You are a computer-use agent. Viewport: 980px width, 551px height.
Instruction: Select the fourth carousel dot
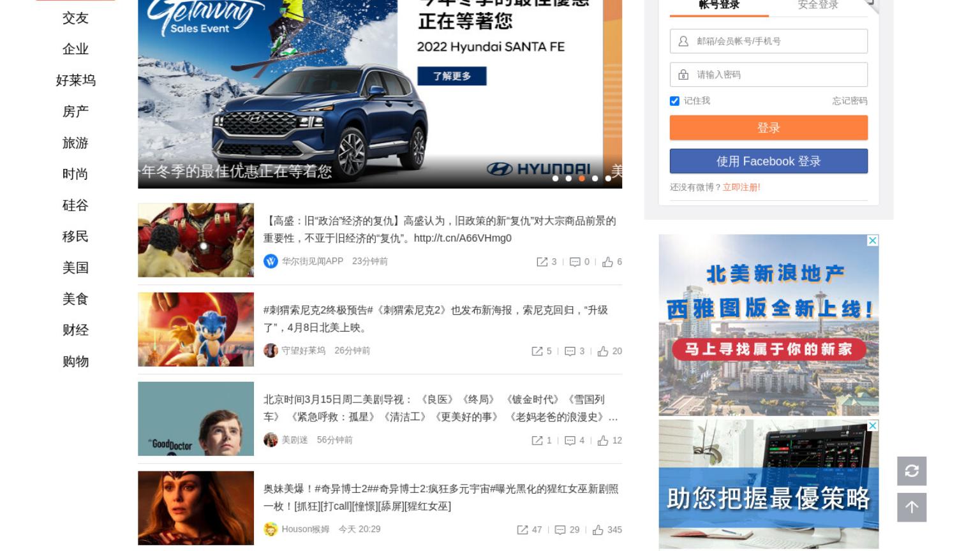click(595, 179)
